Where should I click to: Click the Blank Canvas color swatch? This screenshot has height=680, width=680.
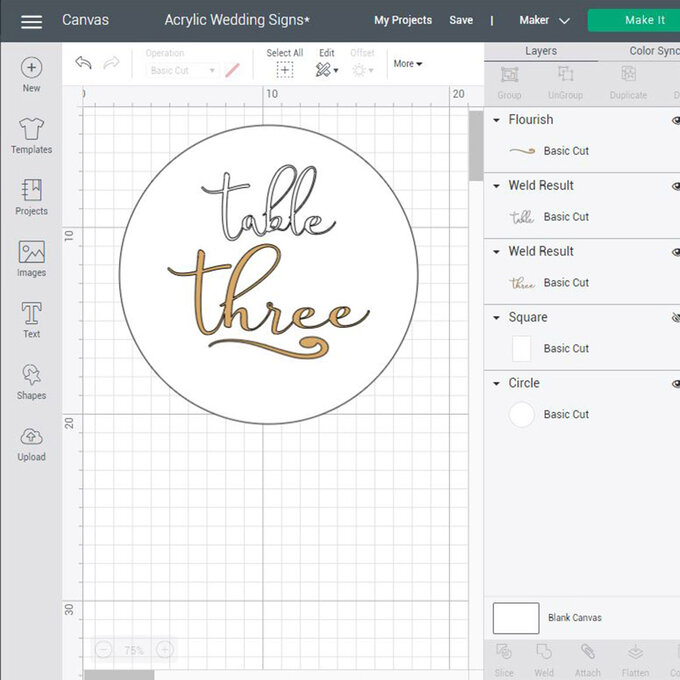(x=516, y=618)
